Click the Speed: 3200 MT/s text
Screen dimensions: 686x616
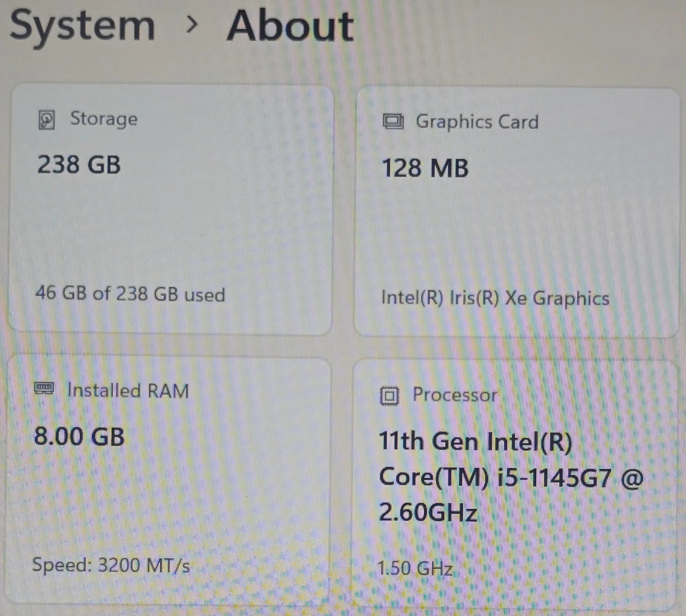tap(111, 566)
